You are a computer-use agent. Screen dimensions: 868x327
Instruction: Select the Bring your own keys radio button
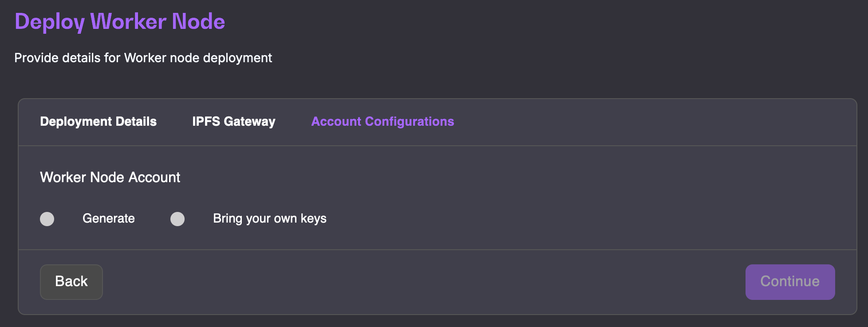[x=178, y=219]
